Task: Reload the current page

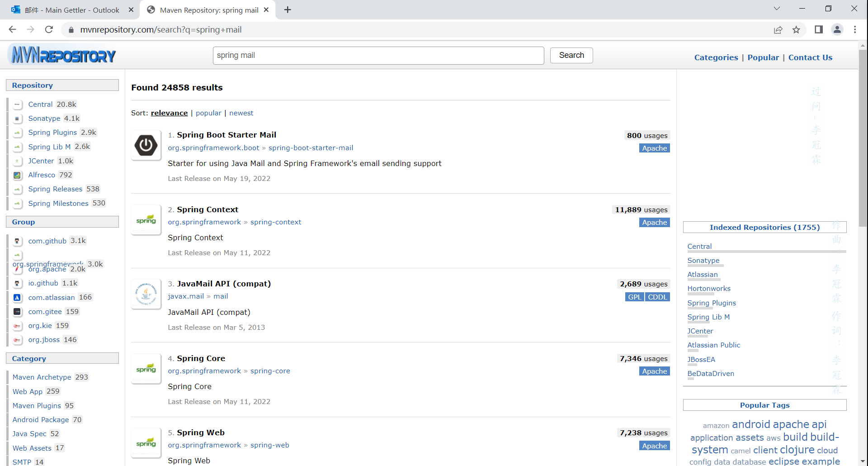Action: click(49, 29)
